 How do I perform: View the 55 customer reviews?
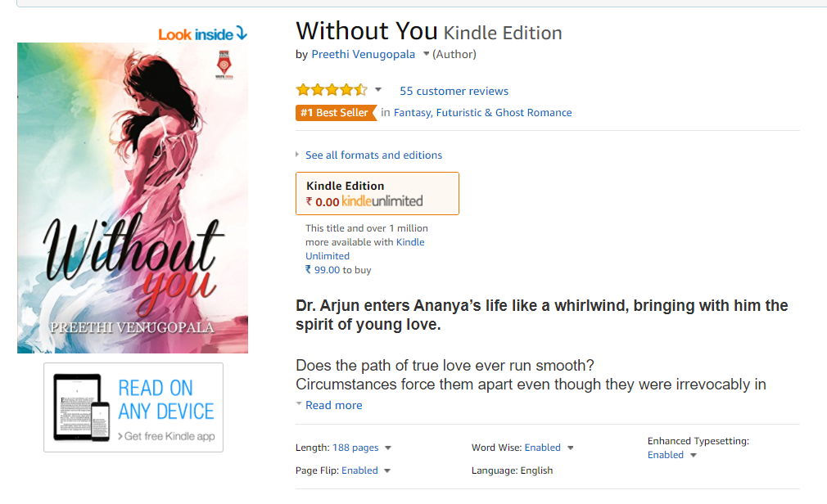(454, 91)
